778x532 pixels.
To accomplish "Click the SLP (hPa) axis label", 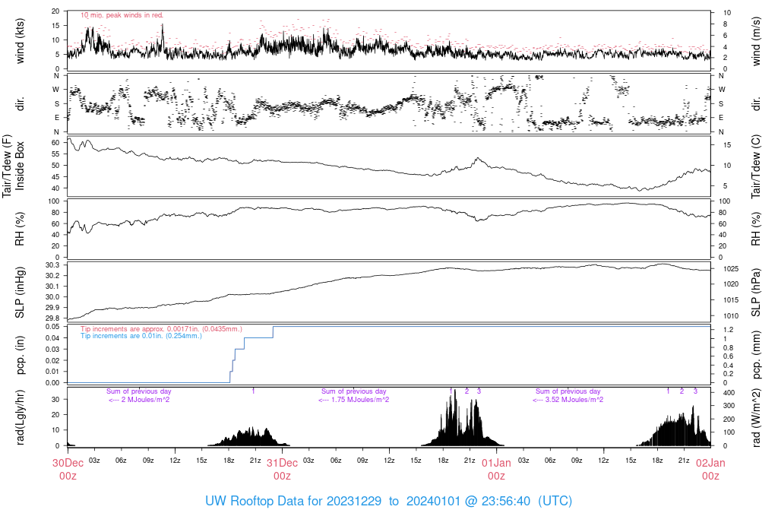I will click(x=756, y=293).
